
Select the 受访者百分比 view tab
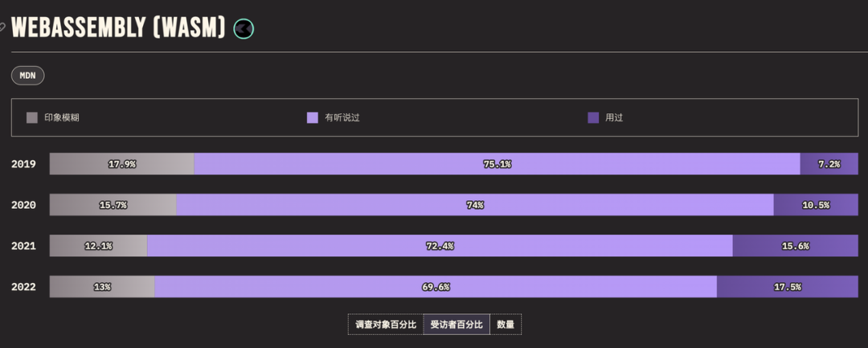(x=457, y=325)
